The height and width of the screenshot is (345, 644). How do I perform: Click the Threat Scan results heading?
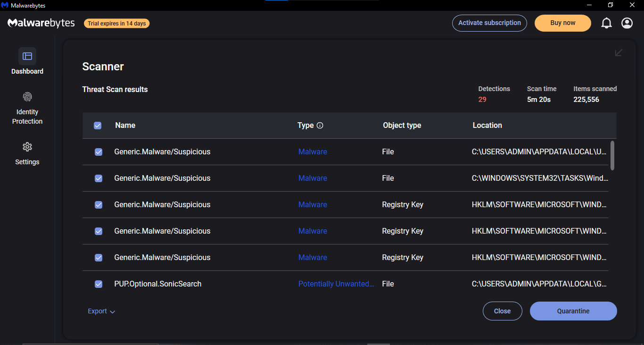point(115,89)
